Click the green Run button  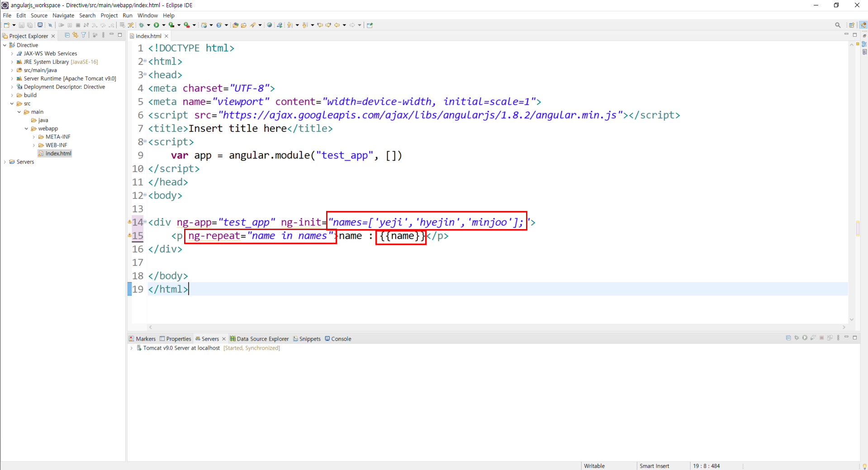pos(157,25)
